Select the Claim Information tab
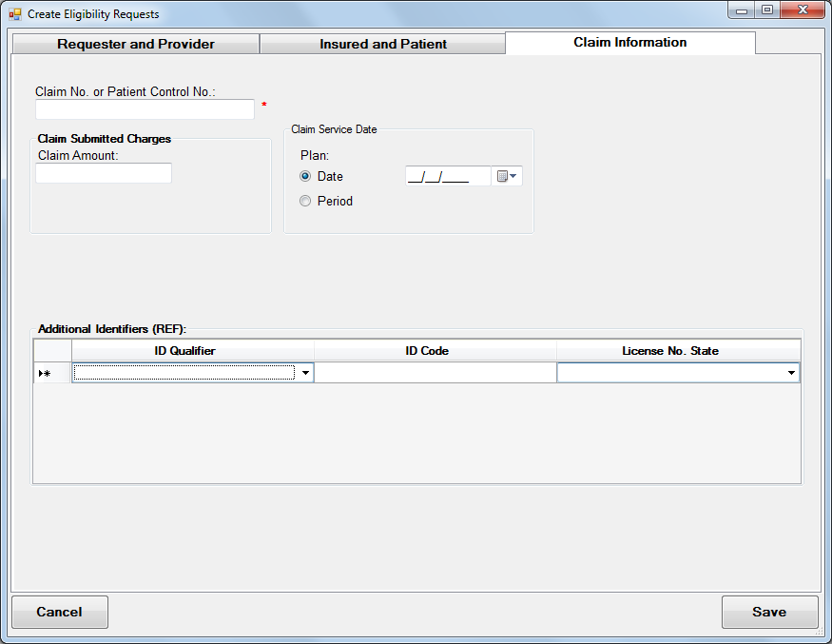 [x=629, y=42]
